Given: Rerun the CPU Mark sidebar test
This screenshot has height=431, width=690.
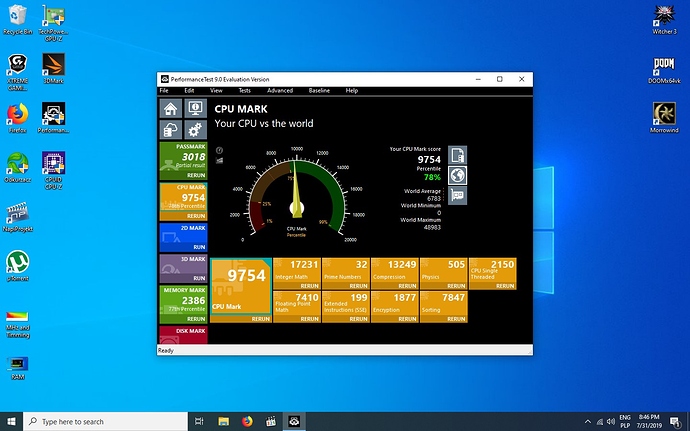Looking at the screenshot, I should point(196,216).
